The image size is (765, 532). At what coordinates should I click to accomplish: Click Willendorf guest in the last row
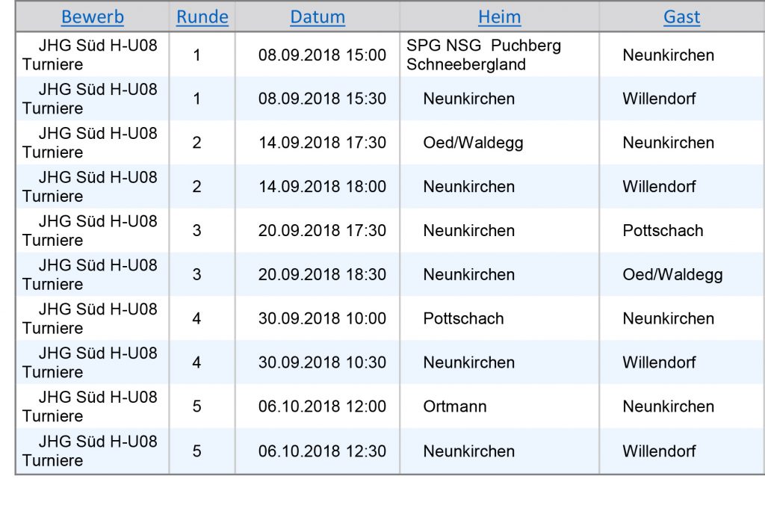pos(659,451)
